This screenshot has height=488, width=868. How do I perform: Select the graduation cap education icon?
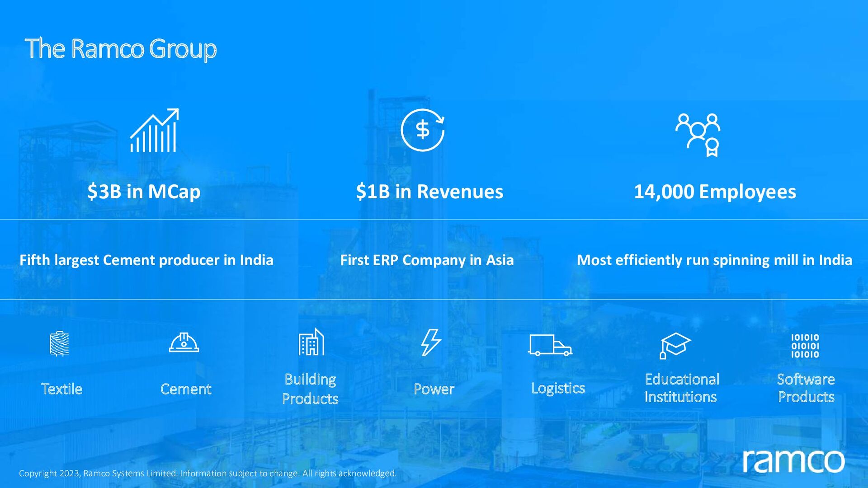pos(675,346)
